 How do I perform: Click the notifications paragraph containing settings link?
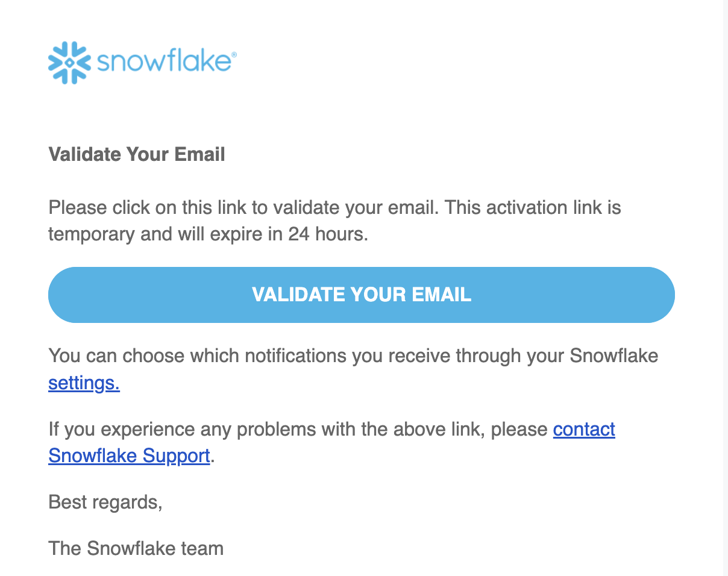point(353,369)
